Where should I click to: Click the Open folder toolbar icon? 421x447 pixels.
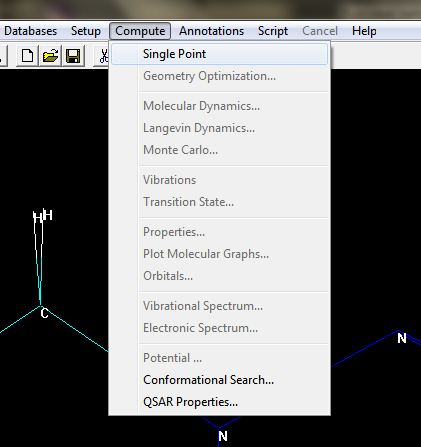[50, 56]
